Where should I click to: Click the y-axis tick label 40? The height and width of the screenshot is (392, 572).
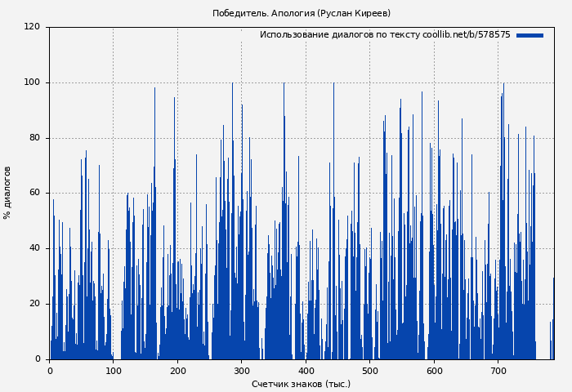[34, 248]
